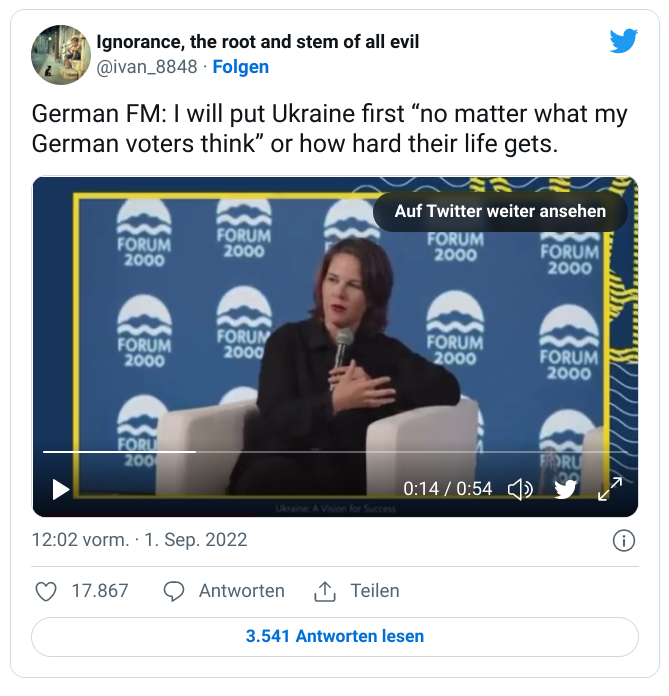Open the @ivan_8848 handle link
The image size is (669, 696).
(147, 67)
